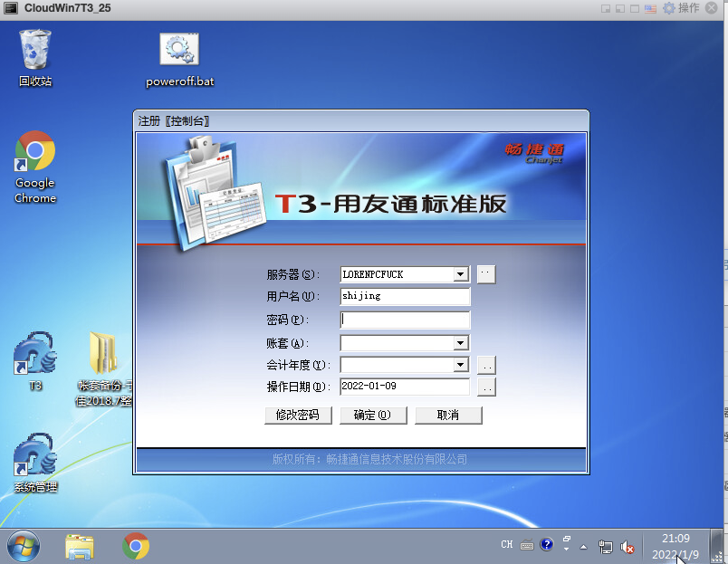Select the 帐套备份 folder on the desktop
The width and height of the screenshot is (728, 564).
tap(104, 369)
